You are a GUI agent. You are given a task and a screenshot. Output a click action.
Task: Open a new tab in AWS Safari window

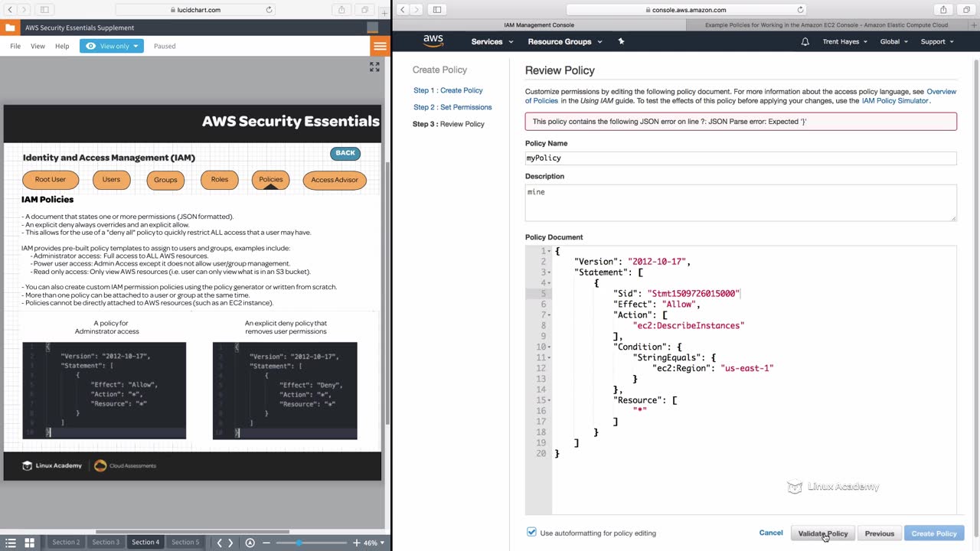(973, 24)
